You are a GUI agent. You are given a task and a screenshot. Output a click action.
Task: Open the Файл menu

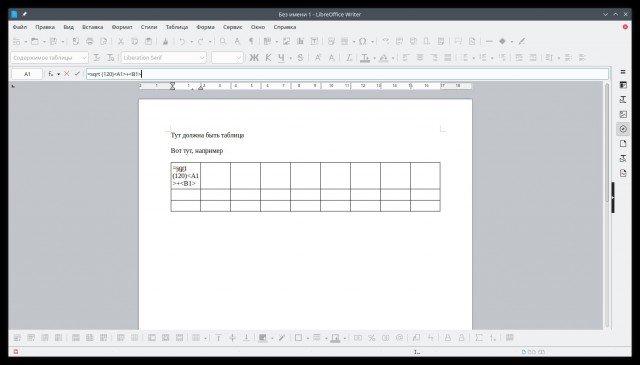[20, 27]
